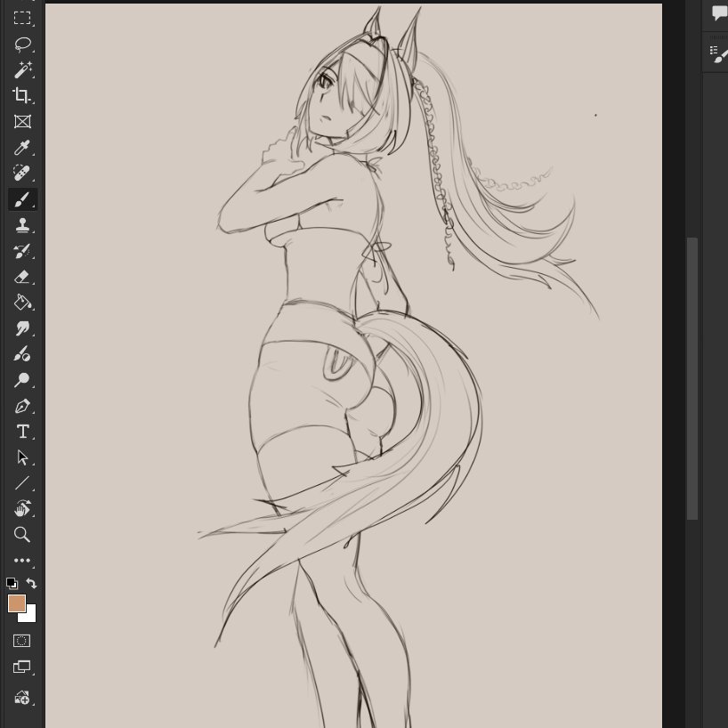Select the Line tool
Image resolution: width=728 pixels, height=728 pixels.
coord(22,483)
